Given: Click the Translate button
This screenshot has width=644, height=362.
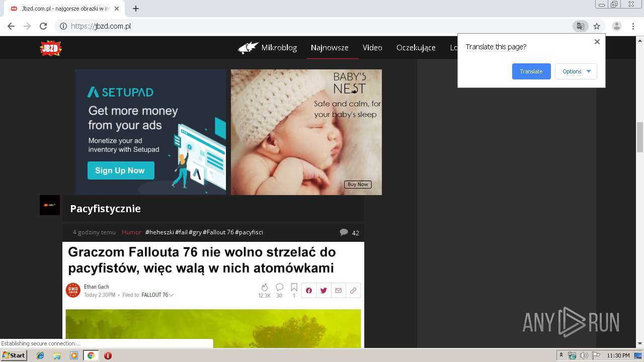Looking at the screenshot, I should (531, 71).
